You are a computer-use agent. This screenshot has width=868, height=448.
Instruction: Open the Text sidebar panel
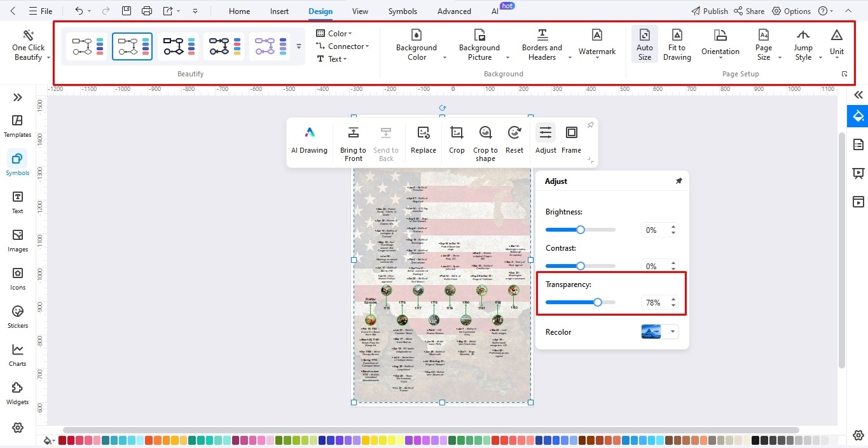coord(17,202)
